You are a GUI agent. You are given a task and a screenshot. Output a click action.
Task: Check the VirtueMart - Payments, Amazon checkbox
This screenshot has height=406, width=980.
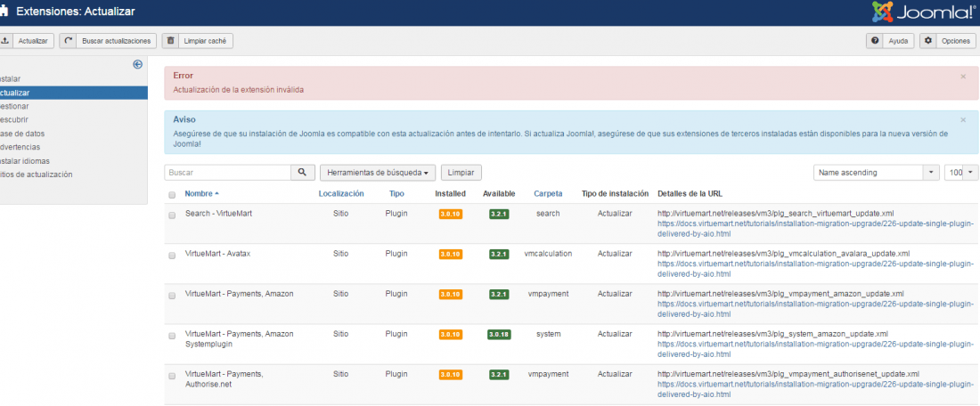172,296
